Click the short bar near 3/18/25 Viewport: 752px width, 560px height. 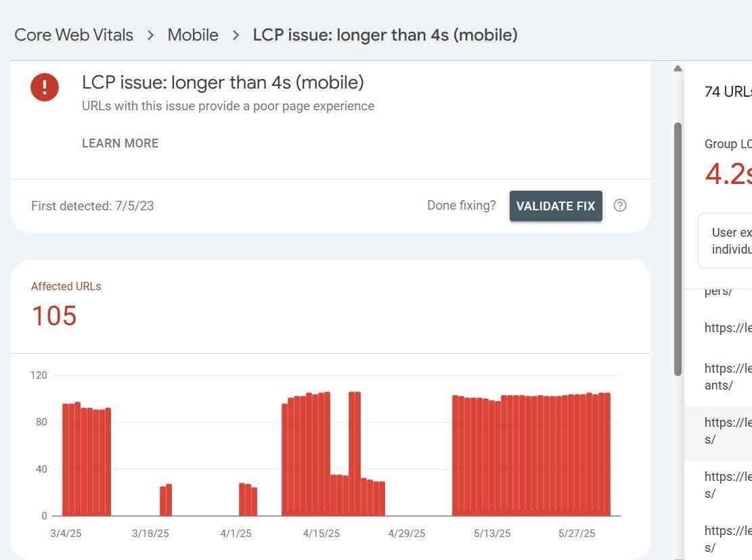click(163, 501)
